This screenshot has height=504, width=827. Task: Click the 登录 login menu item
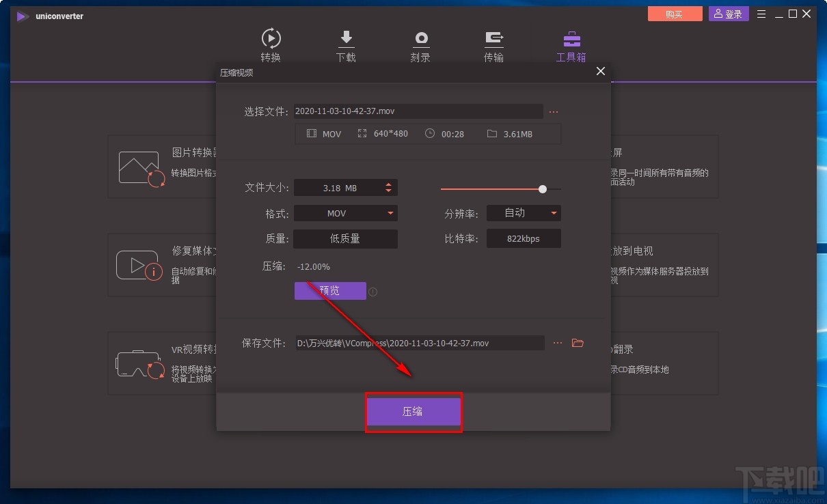(728, 13)
